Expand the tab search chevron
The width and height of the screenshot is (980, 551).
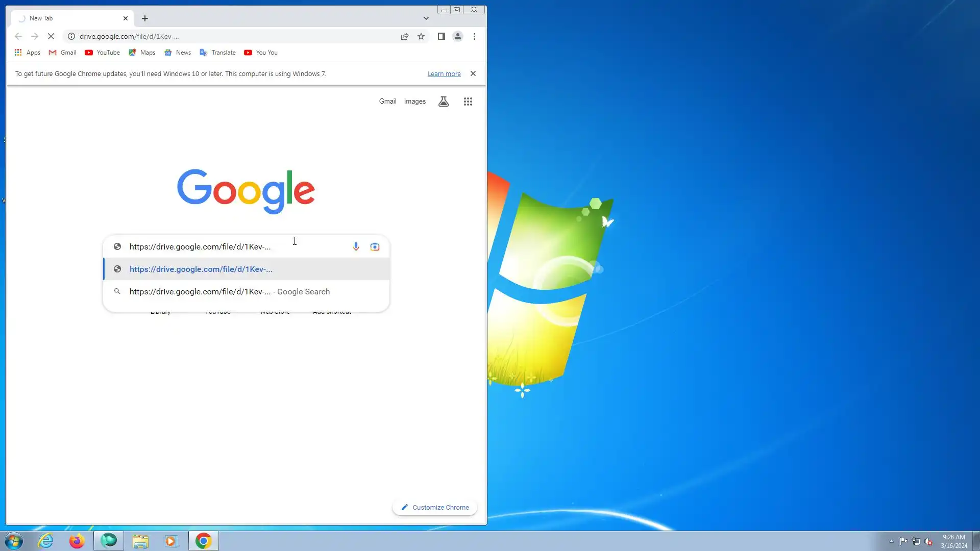coord(426,18)
